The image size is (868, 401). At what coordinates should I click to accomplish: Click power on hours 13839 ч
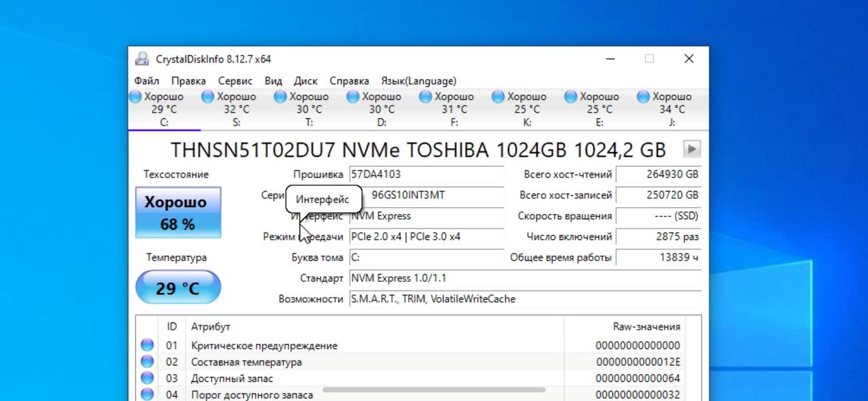point(658,258)
